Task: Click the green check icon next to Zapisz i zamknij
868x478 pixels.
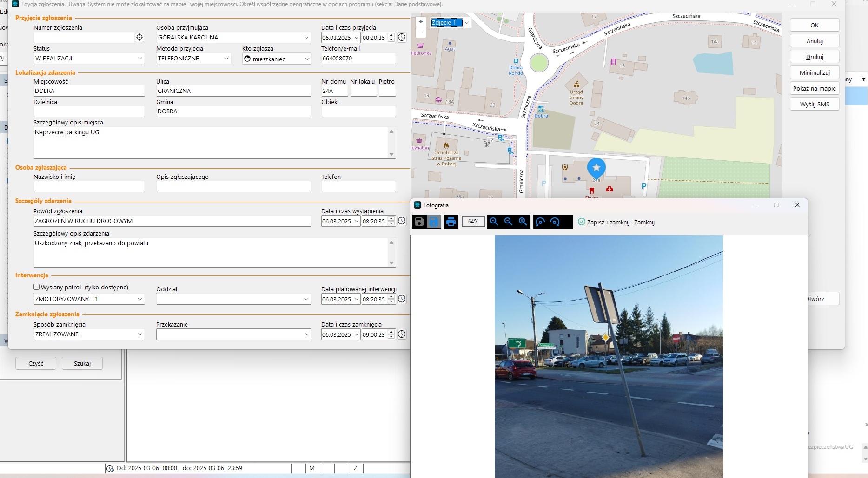Action: [x=581, y=222]
